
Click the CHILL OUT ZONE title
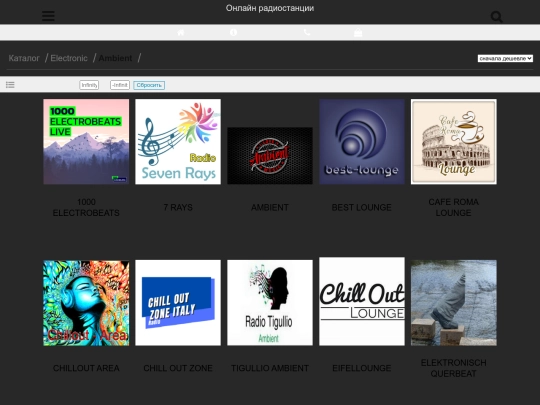178,368
